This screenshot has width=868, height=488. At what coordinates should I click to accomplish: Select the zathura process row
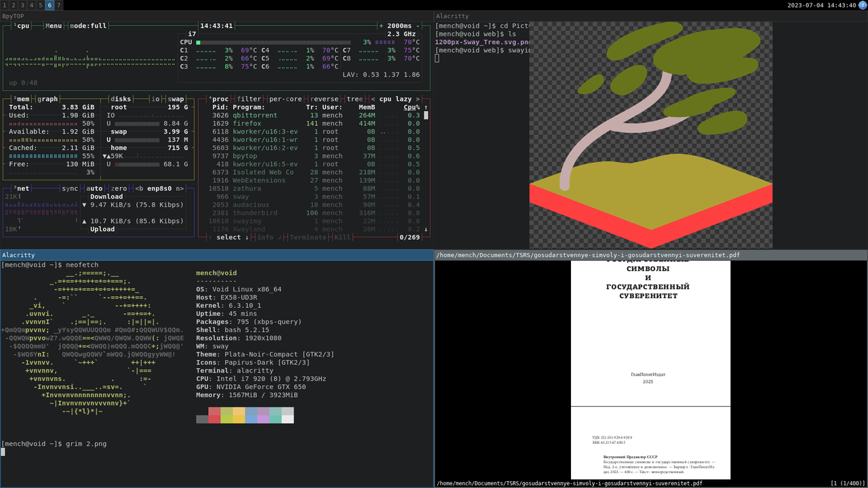click(x=316, y=188)
